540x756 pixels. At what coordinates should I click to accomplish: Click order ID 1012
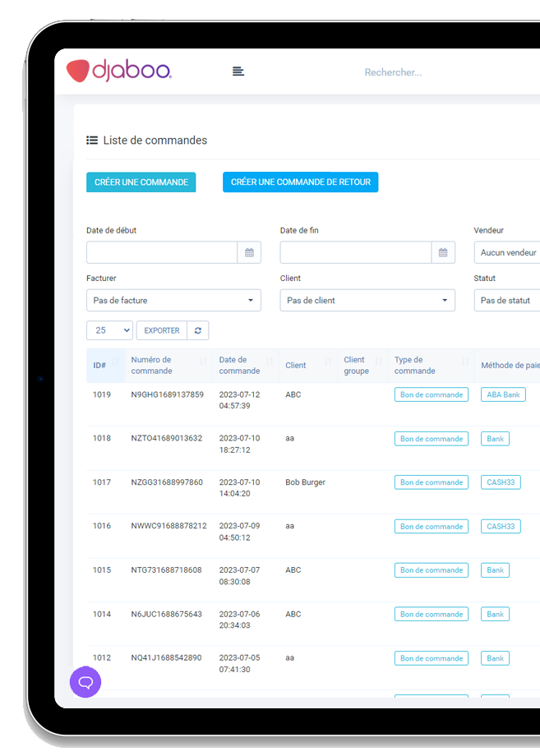[x=102, y=657]
